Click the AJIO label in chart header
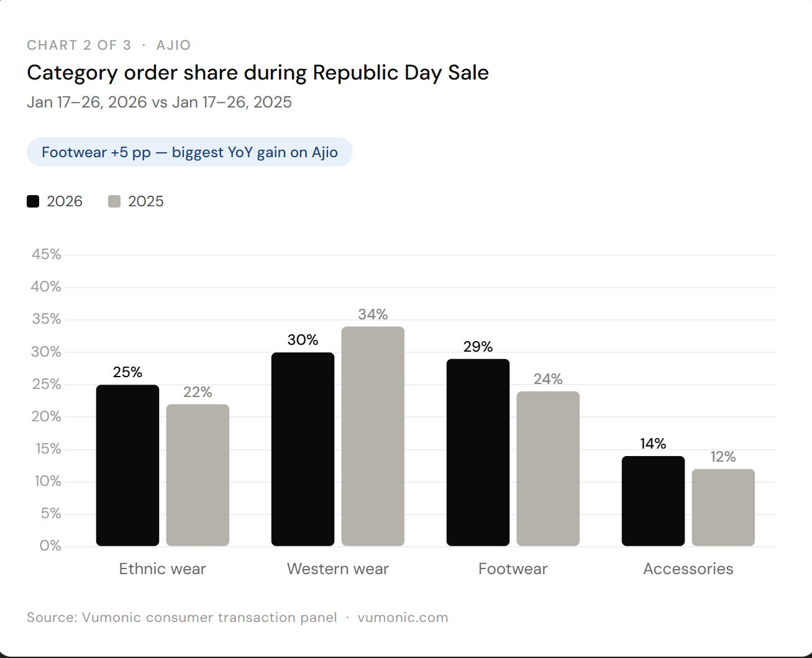 tap(173, 45)
